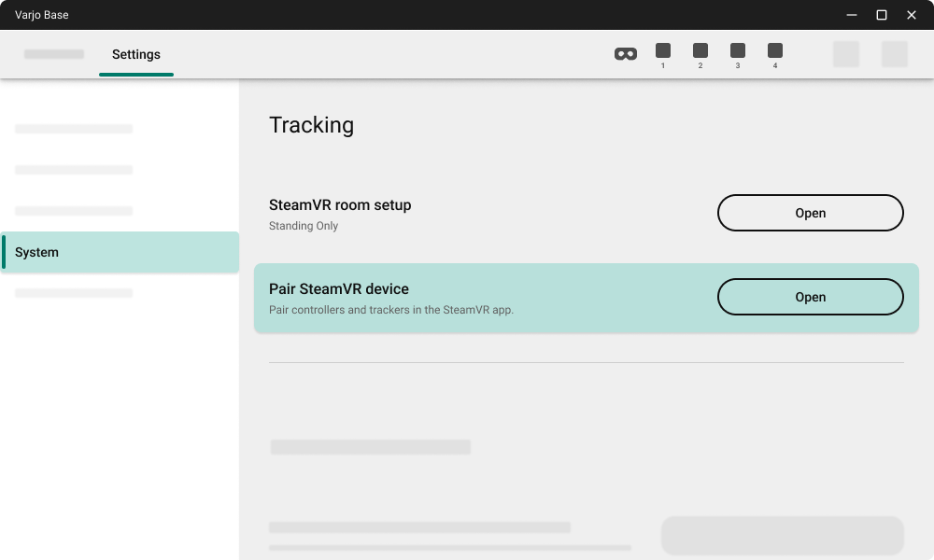
Task: Click the Standing Only status text
Action: pyautogui.click(x=303, y=226)
